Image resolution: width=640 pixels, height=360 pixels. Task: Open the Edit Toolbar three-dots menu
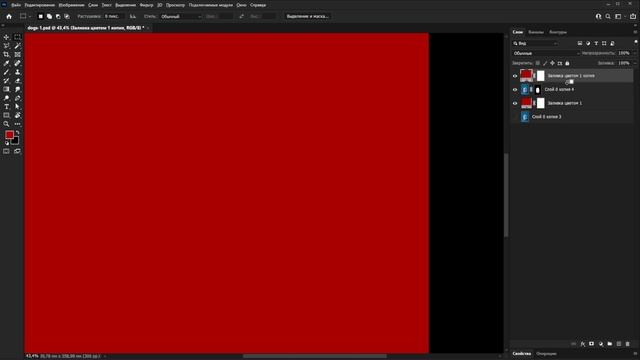17,124
